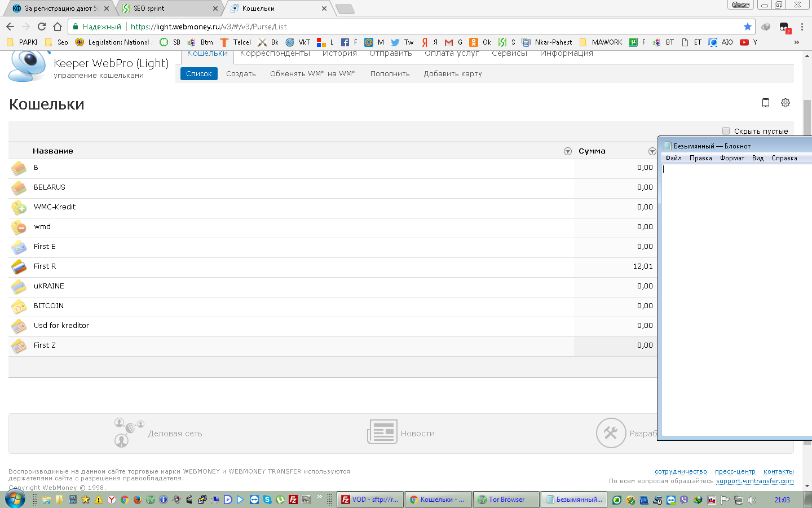Click the Создать wallet link
The height and width of the screenshot is (508, 812).
click(x=241, y=74)
